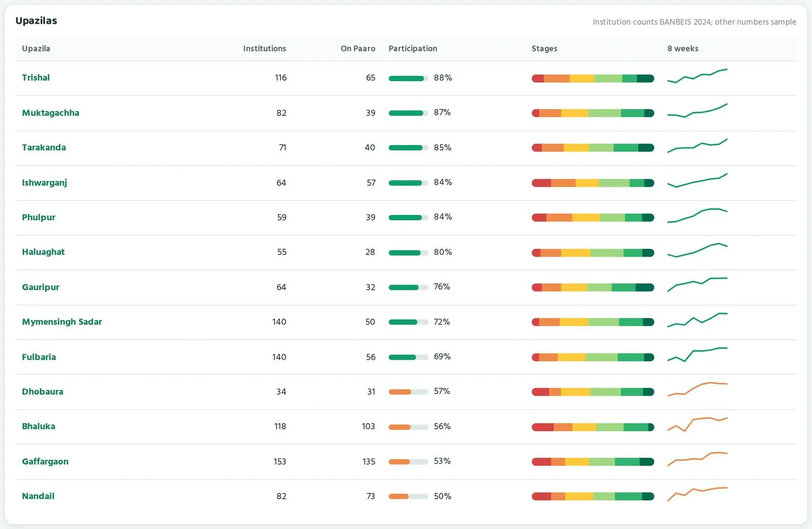
Task: Click Nandail's orange participation progress bar
Action: point(409,497)
